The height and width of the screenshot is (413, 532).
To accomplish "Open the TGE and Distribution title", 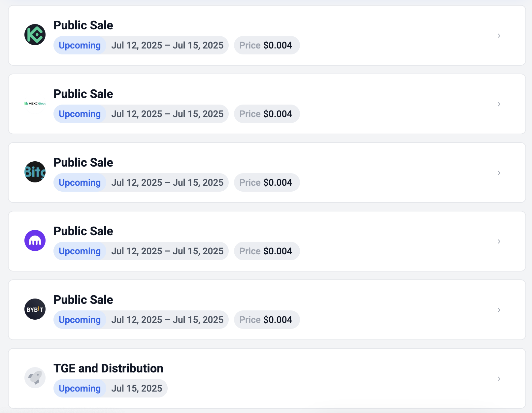I will point(108,368).
